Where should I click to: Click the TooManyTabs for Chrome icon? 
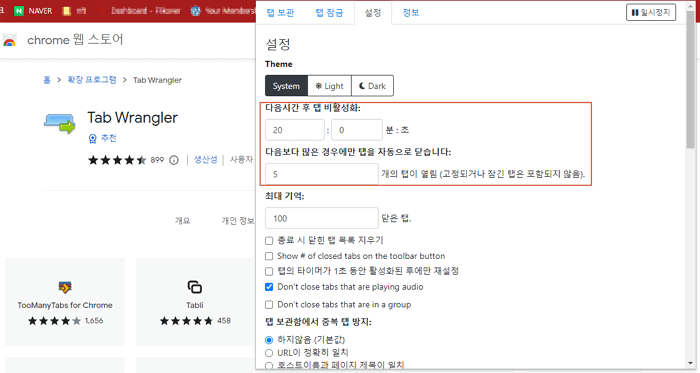[65, 287]
